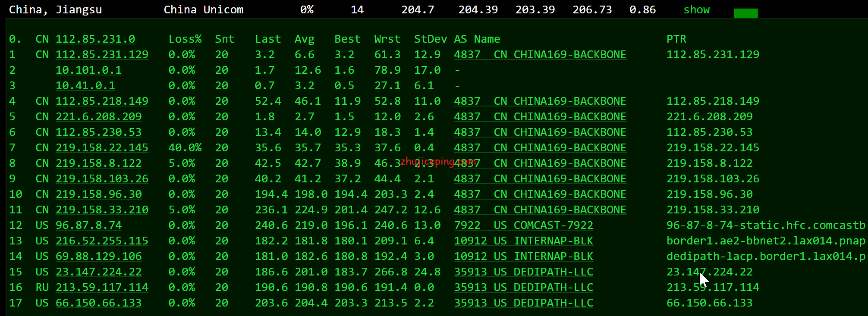868x316 pixels.
Task: Click the show link in China Unicom row
Action: click(x=696, y=9)
